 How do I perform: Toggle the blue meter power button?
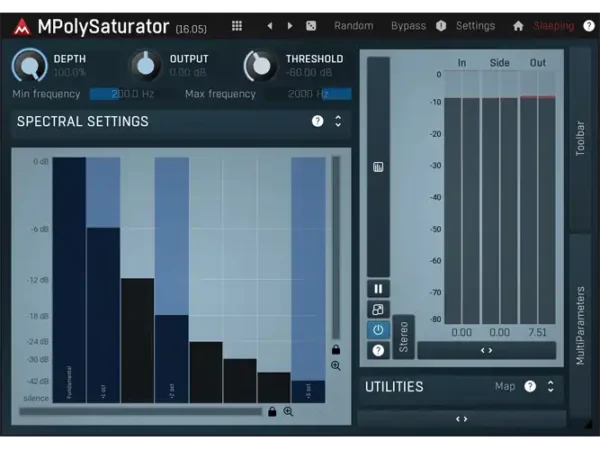(x=378, y=330)
